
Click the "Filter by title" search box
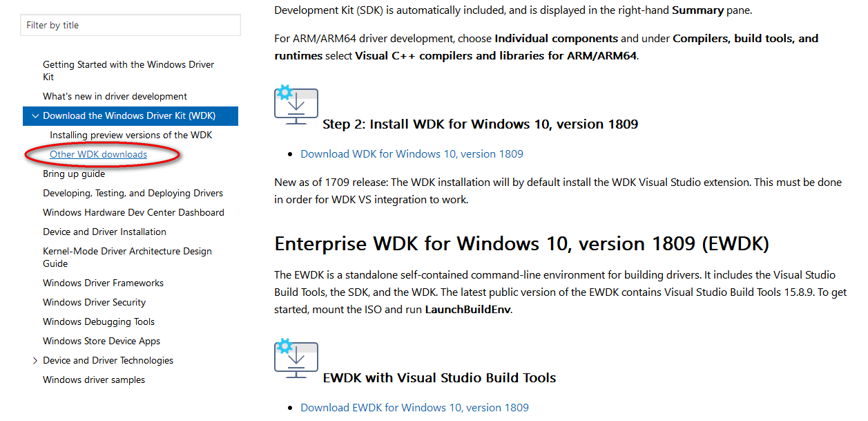(130, 24)
